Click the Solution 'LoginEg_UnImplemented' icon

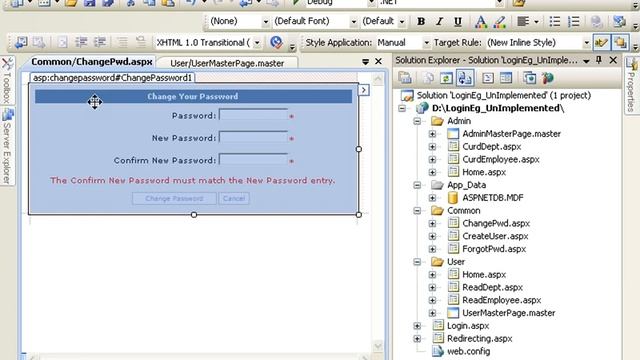click(x=407, y=96)
